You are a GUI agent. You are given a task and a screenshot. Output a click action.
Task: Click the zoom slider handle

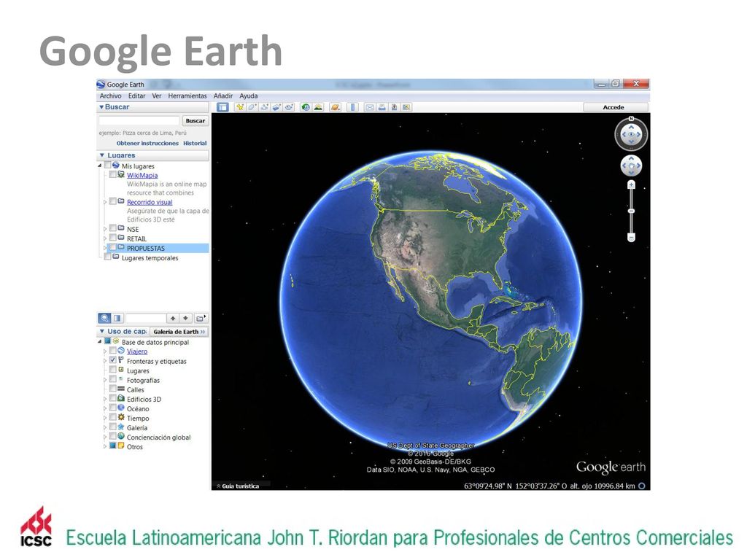coord(631,211)
